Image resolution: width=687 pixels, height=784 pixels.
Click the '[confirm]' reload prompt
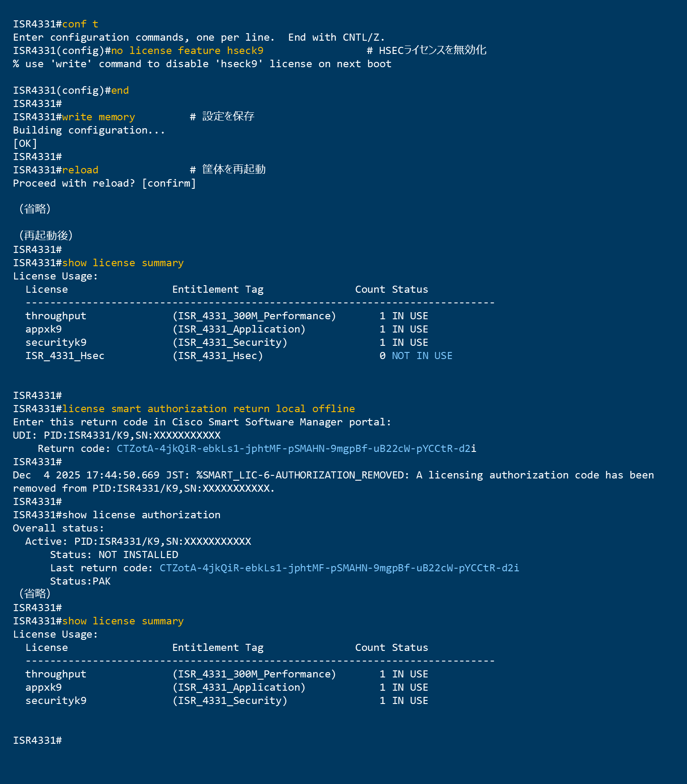point(169,184)
